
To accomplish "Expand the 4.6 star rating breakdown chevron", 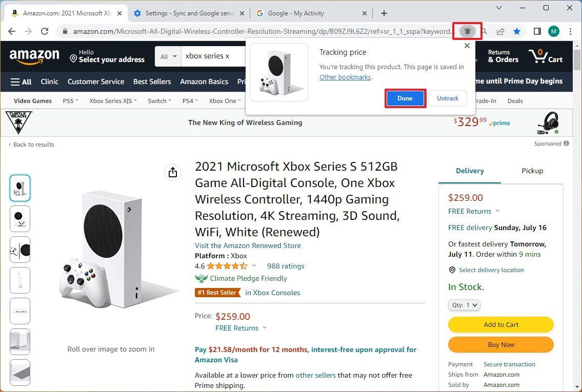I will tap(254, 266).
